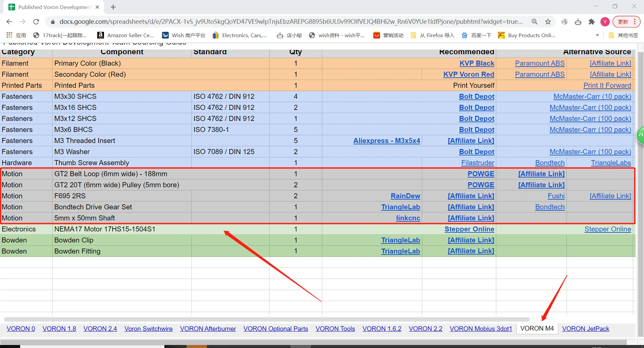Open the apps grid bookmark icon
The width and height of the screenshot is (644, 348).
click(9, 35)
